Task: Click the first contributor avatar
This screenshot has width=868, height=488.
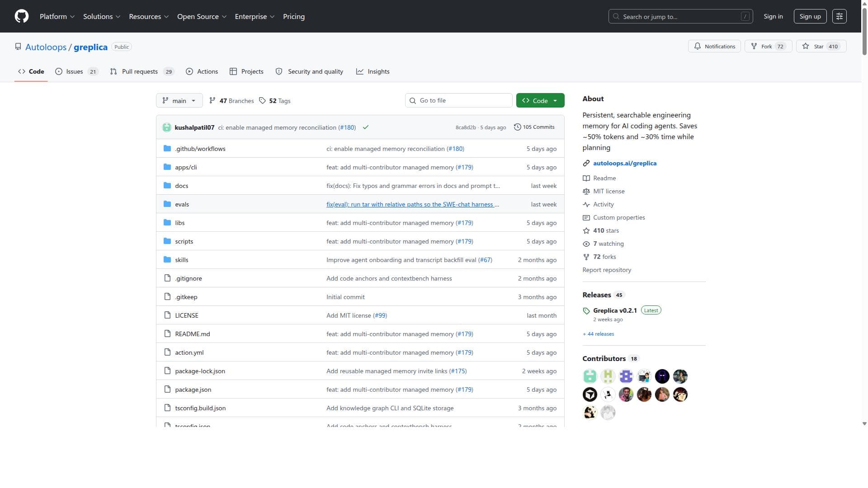Action: (590, 376)
